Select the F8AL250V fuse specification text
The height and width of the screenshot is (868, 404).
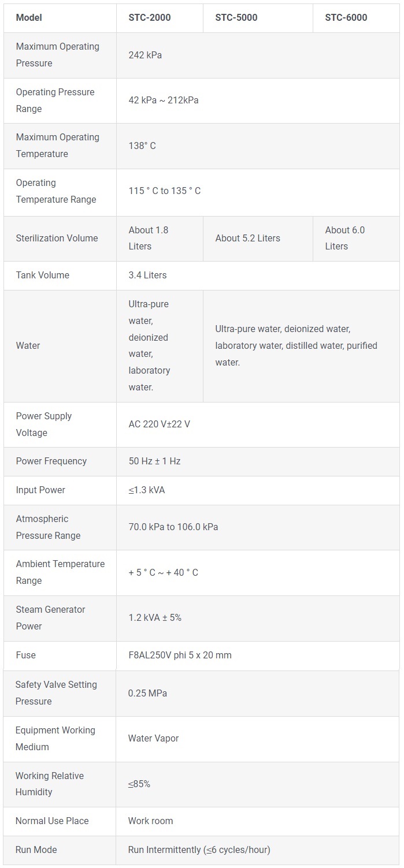tap(180, 655)
